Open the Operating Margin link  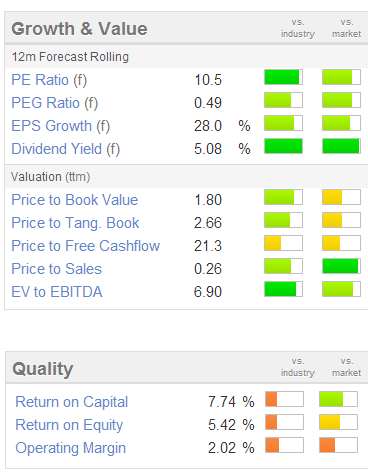click(x=71, y=448)
